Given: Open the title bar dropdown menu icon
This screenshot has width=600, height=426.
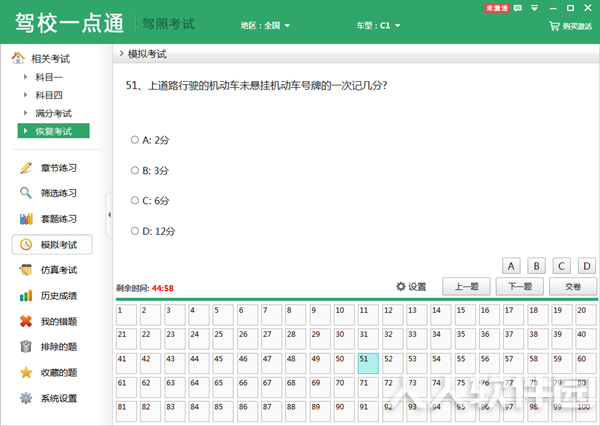Looking at the screenshot, I should [535, 8].
